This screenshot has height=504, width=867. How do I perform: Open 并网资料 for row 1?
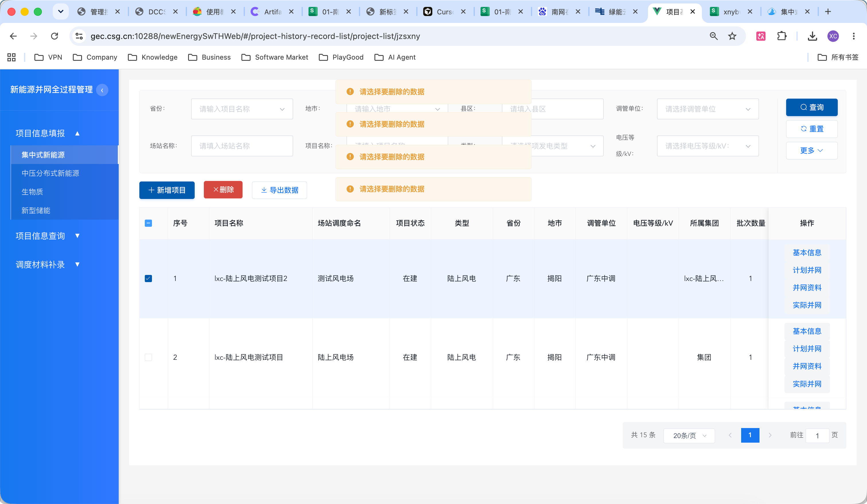coord(807,288)
